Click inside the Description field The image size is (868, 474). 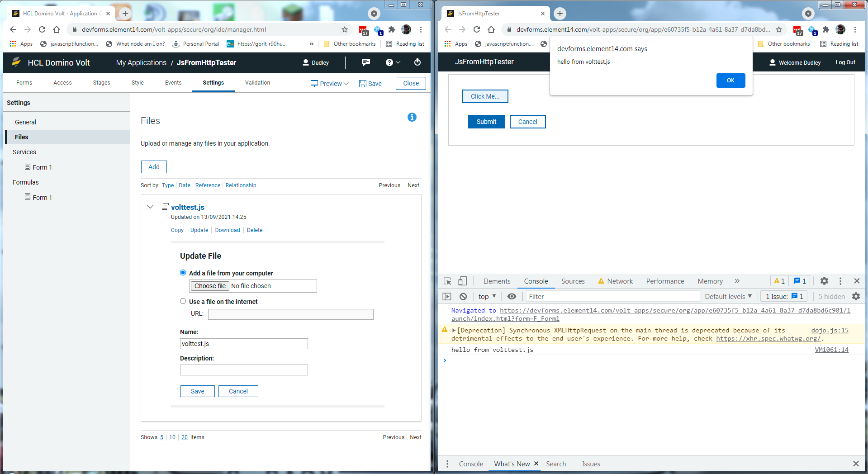click(x=244, y=370)
